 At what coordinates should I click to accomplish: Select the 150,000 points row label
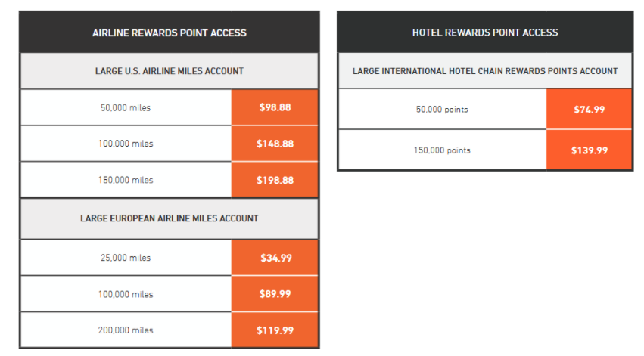(x=442, y=150)
